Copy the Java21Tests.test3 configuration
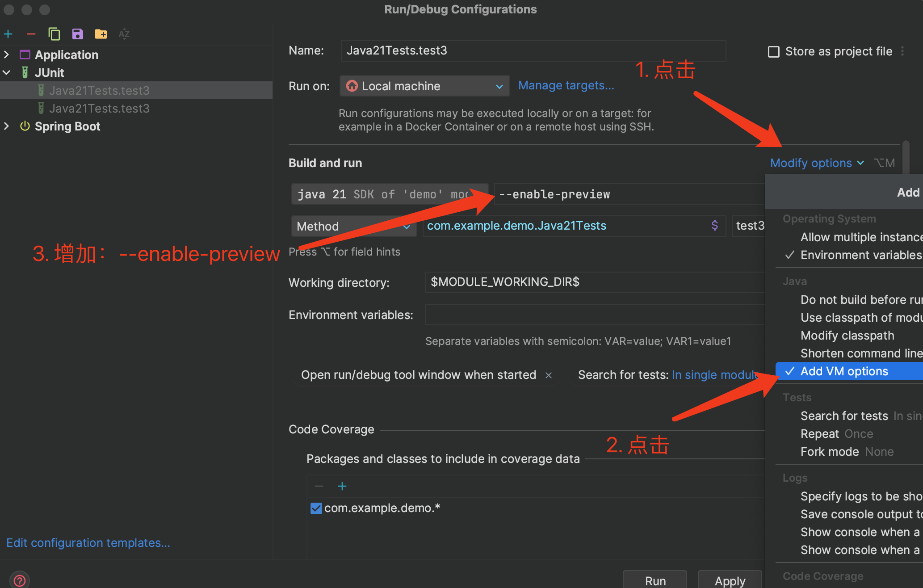 pos(54,34)
